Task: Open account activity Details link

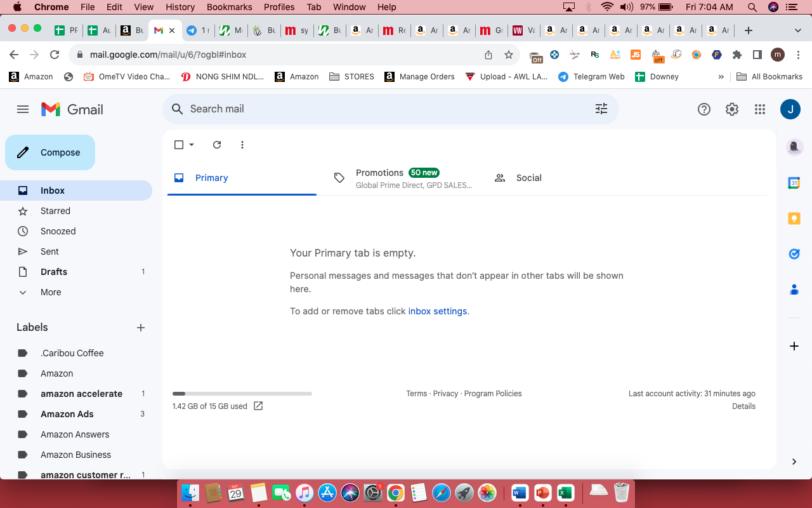Action: 743,406
